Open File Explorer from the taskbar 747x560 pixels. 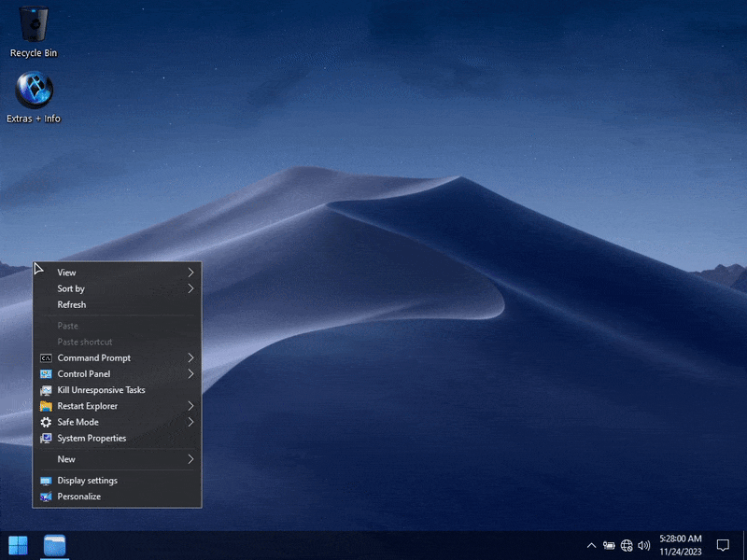(55, 545)
